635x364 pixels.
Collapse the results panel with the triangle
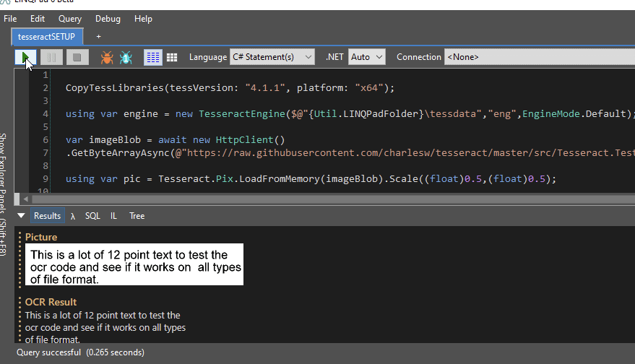[21, 216]
